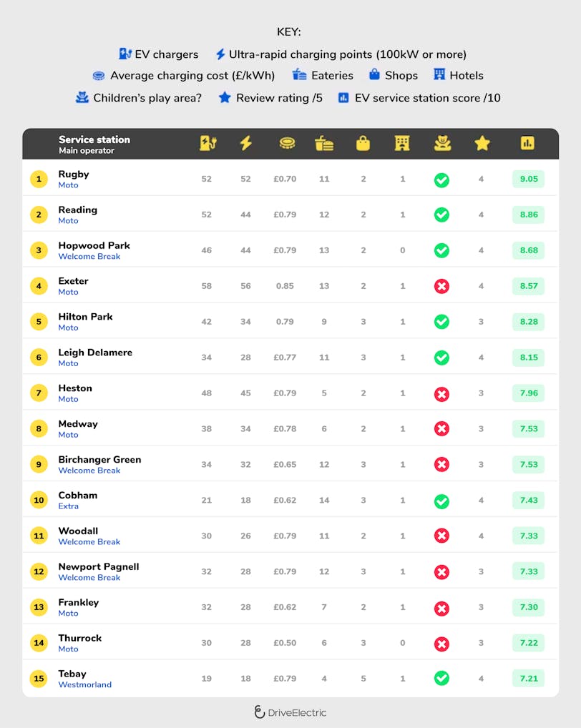Click the charging cost coin header icon
Screen dimensions: 581x728
click(x=287, y=143)
